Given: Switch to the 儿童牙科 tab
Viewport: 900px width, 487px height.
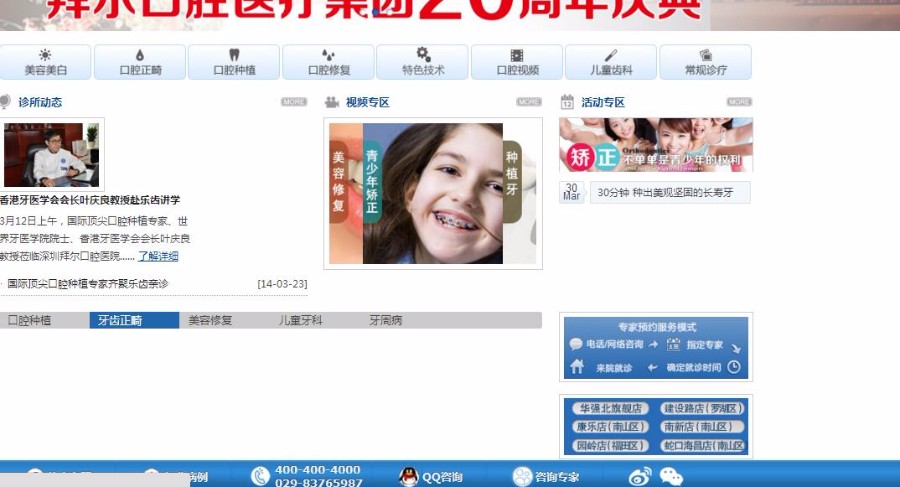Looking at the screenshot, I should coord(300,320).
